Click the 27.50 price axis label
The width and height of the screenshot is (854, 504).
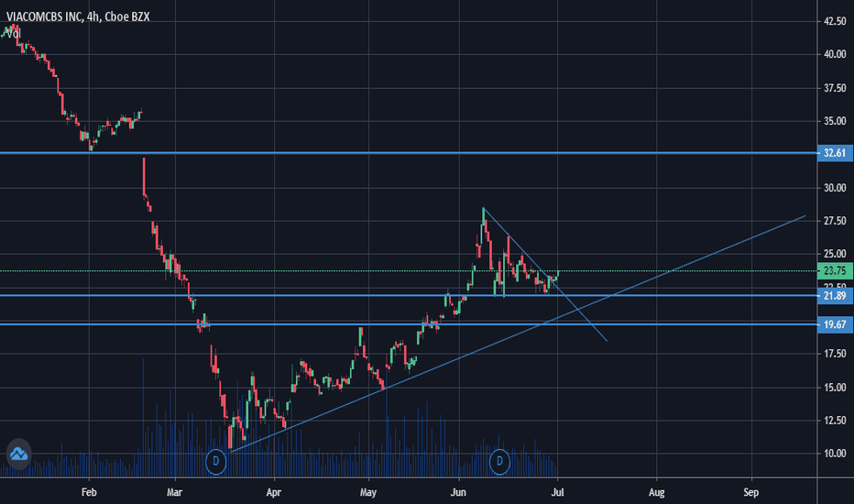(x=835, y=221)
